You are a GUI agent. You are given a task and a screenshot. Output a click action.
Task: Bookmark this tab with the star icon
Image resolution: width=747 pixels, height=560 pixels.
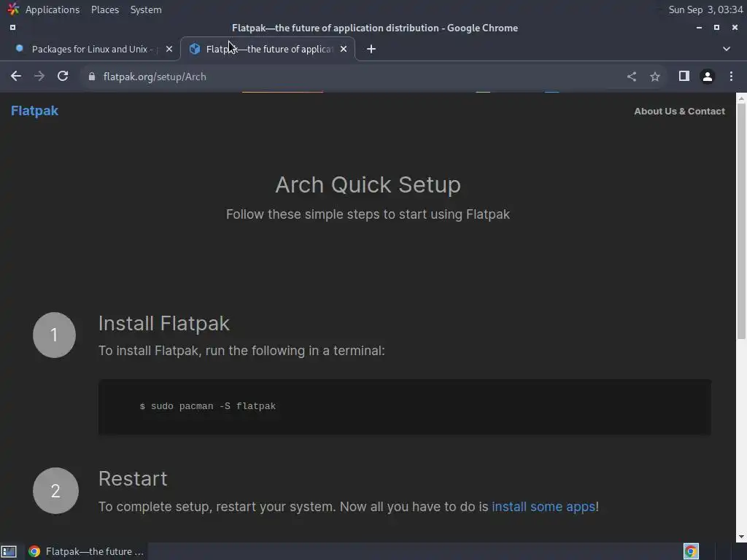(655, 76)
